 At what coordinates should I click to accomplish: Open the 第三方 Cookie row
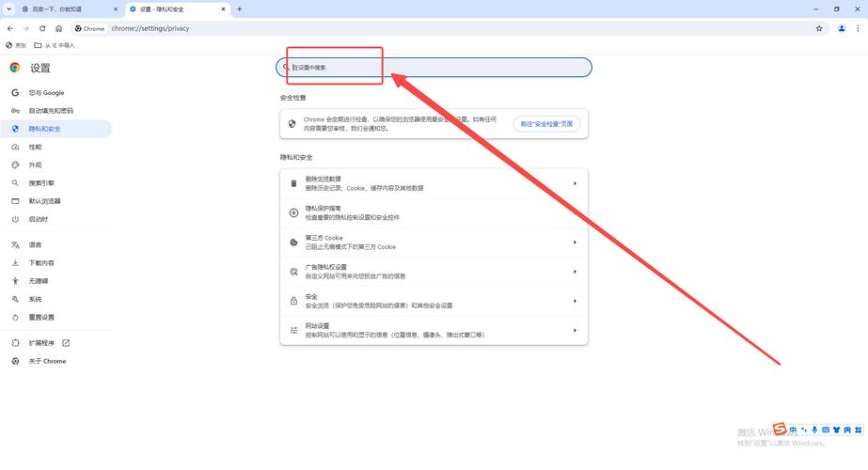pyautogui.click(x=434, y=242)
